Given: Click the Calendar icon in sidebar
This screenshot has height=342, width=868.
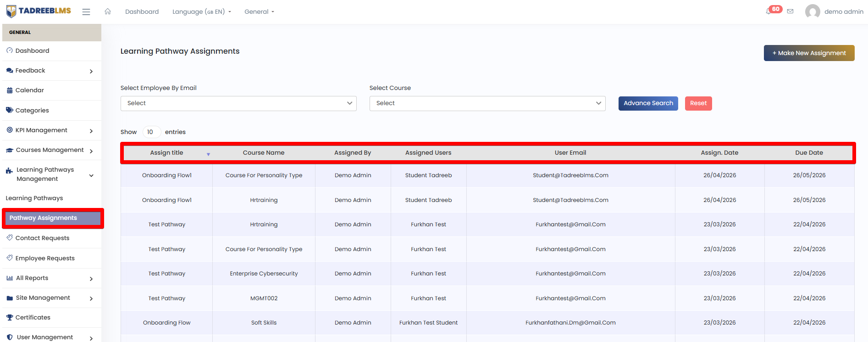Looking at the screenshot, I should pos(10,90).
